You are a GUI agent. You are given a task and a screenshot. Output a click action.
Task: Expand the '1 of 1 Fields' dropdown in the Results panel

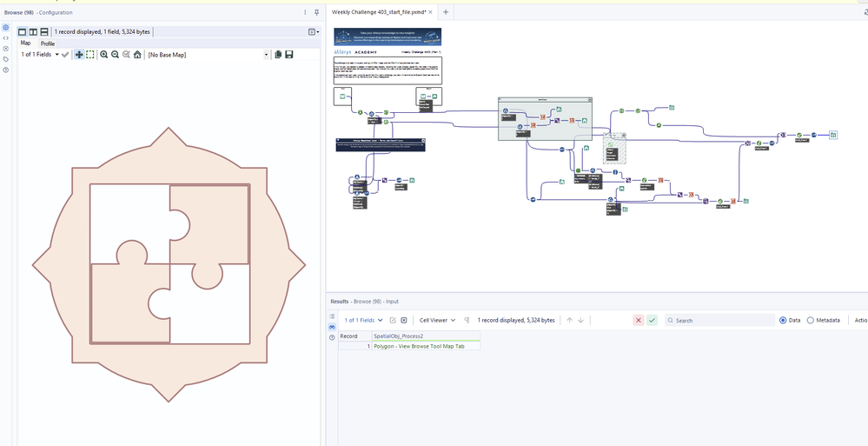pos(364,320)
